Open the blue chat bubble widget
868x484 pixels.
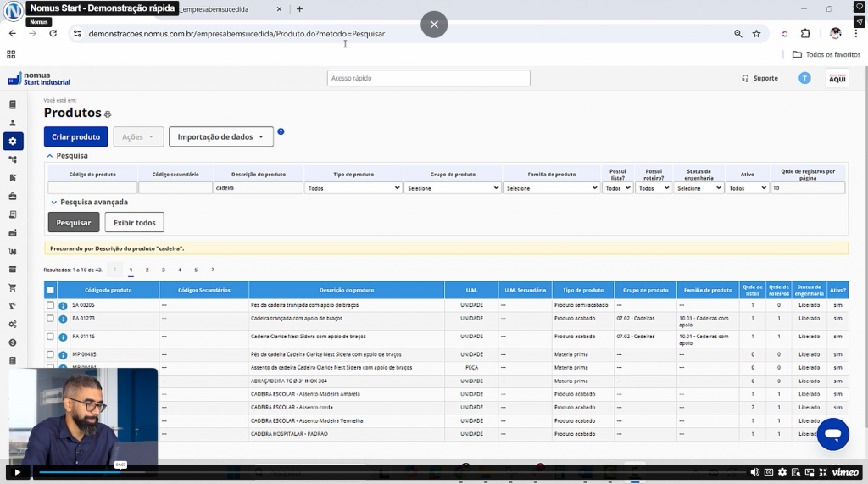[x=832, y=434]
